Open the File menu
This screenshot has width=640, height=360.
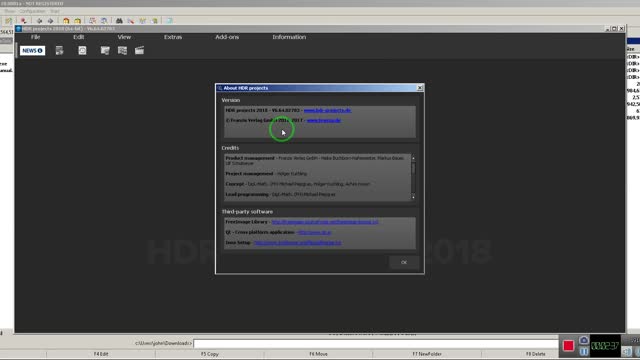pyautogui.click(x=36, y=37)
